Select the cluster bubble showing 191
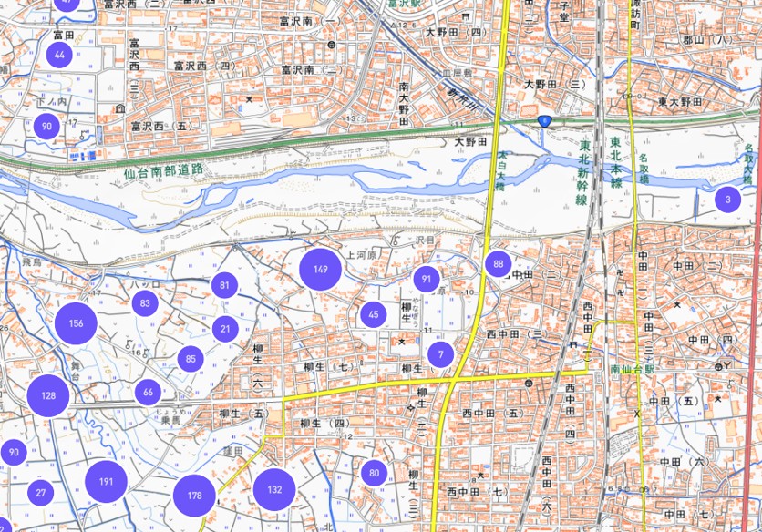 pyautogui.click(x=106, y=482)
